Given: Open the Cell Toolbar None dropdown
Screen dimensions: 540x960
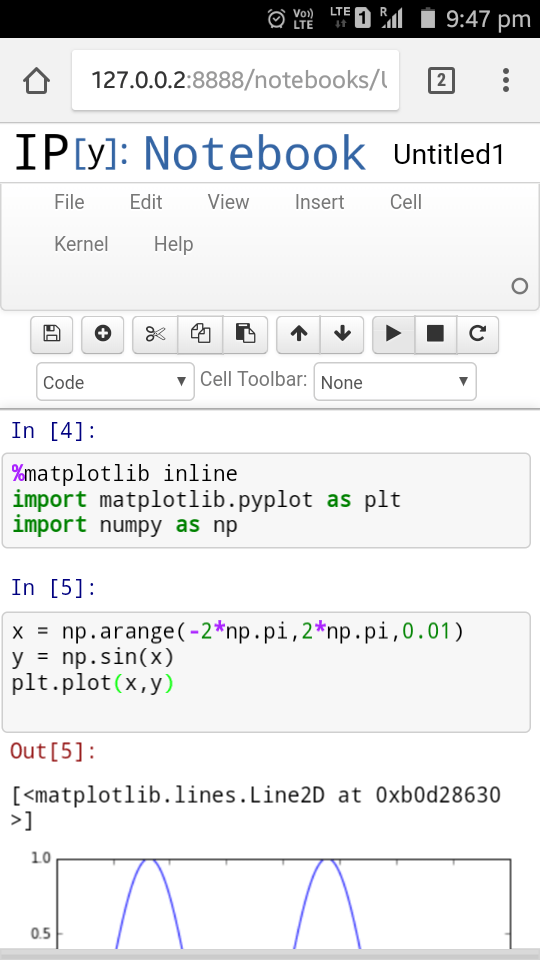Looking at the screenshot, I should coord(395,382).
